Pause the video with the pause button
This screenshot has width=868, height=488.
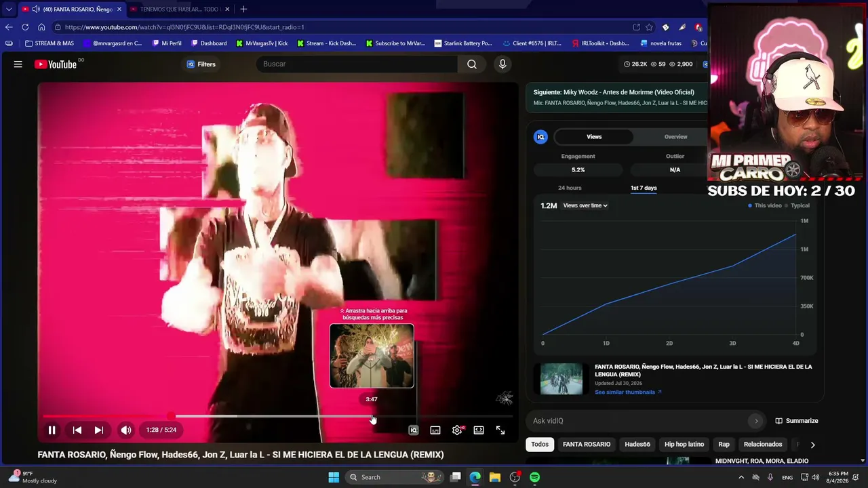tap(52, 430)
